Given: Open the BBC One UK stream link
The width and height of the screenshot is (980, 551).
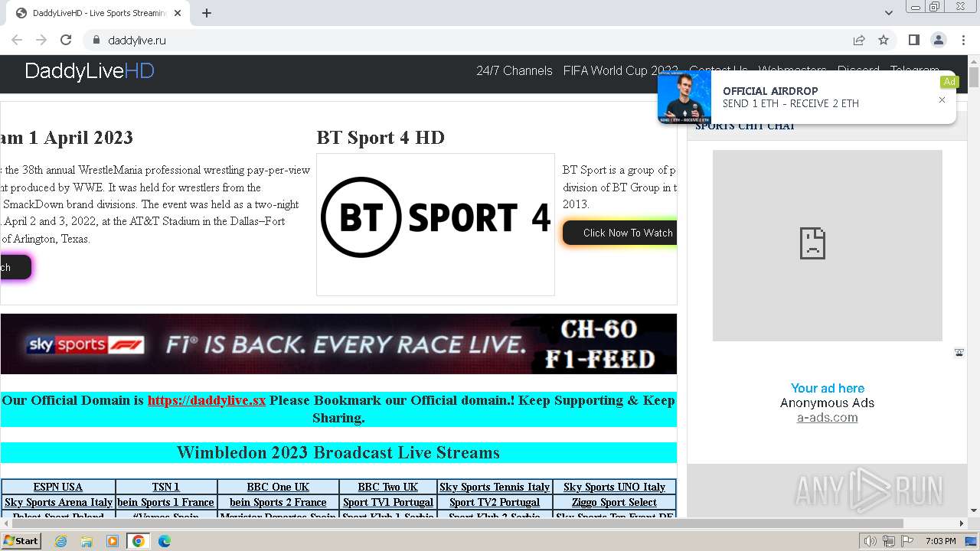Looking at the screenshot, I should tap(278, 487).
